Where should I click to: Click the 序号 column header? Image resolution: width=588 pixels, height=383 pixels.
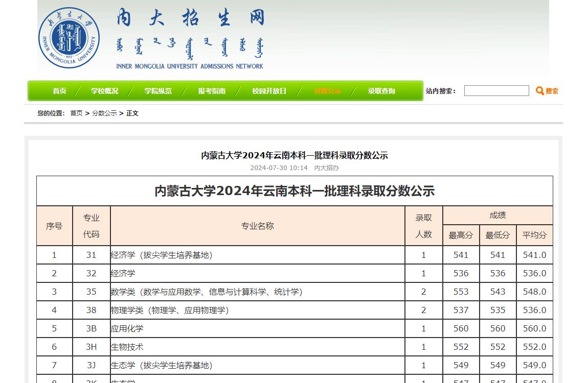pyautogui.click(x=54, y=226)
